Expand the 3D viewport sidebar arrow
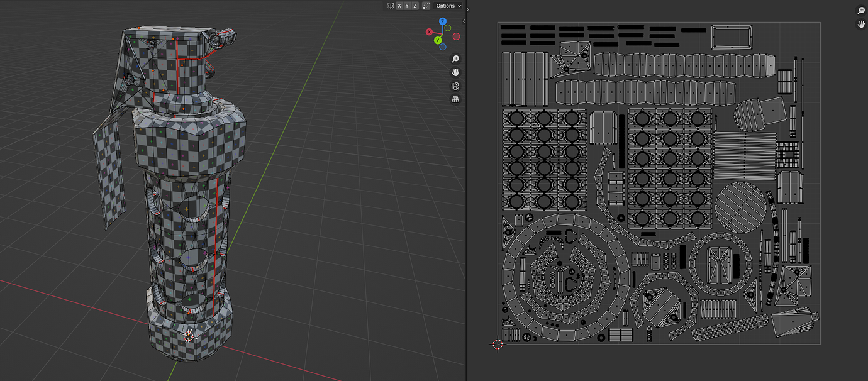868x381 pixels. pyautogui.click(x=464, y=21)
